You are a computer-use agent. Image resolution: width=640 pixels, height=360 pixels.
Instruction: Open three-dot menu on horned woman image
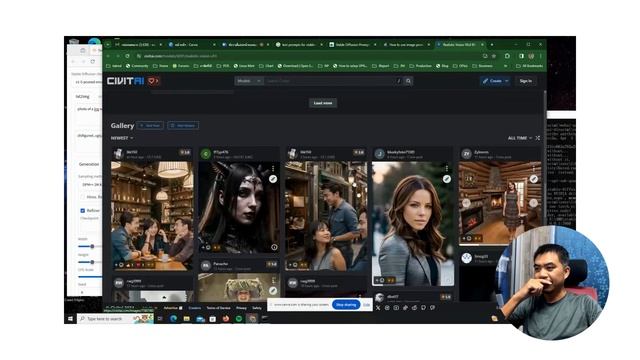click(273, 168)
